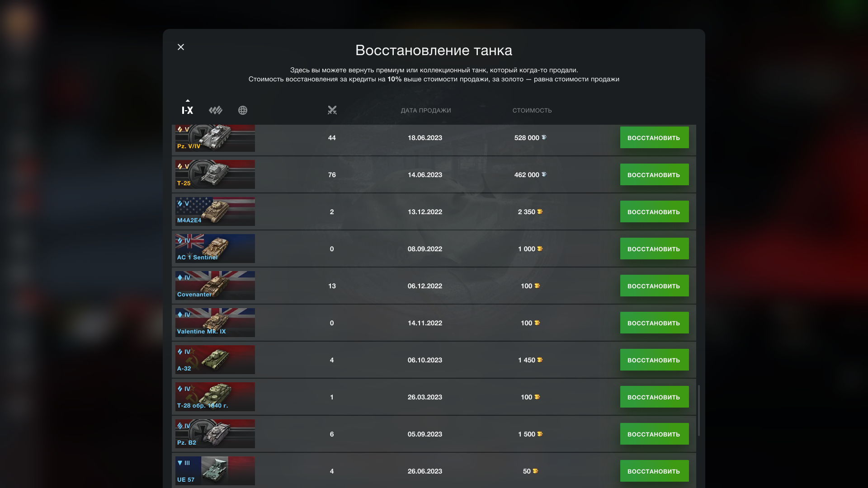The height and width of the screenshot is (488, 868).
Task: Restore the T-25 tank
Action: [x=654, y=174]
